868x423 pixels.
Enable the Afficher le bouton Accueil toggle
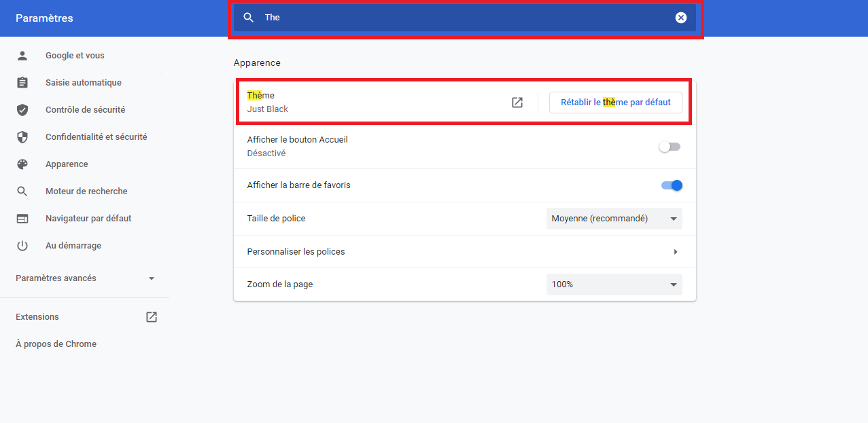[x=670, y=147]
